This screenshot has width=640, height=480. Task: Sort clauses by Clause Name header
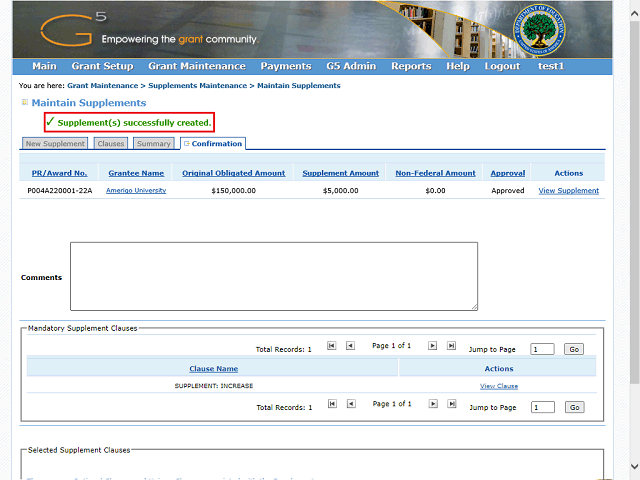point(213,369)
